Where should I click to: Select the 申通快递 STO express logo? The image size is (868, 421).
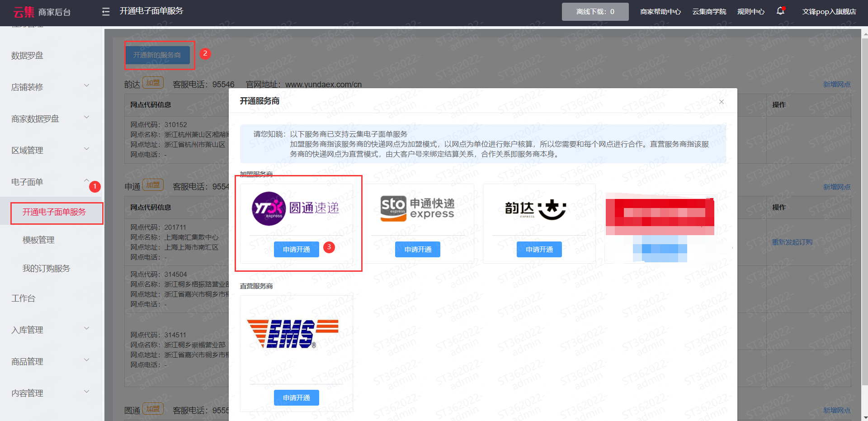coord(417,208)
